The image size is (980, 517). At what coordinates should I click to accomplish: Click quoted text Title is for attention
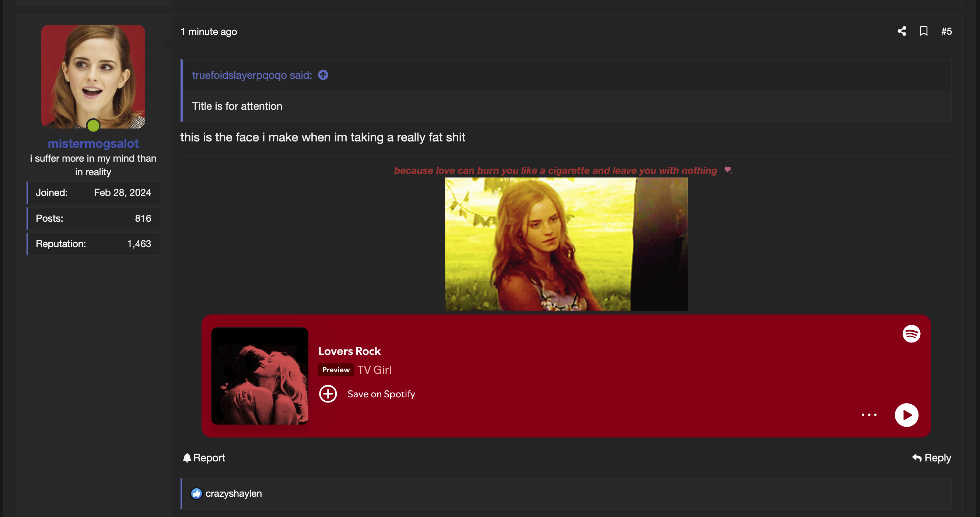point(237,106)
